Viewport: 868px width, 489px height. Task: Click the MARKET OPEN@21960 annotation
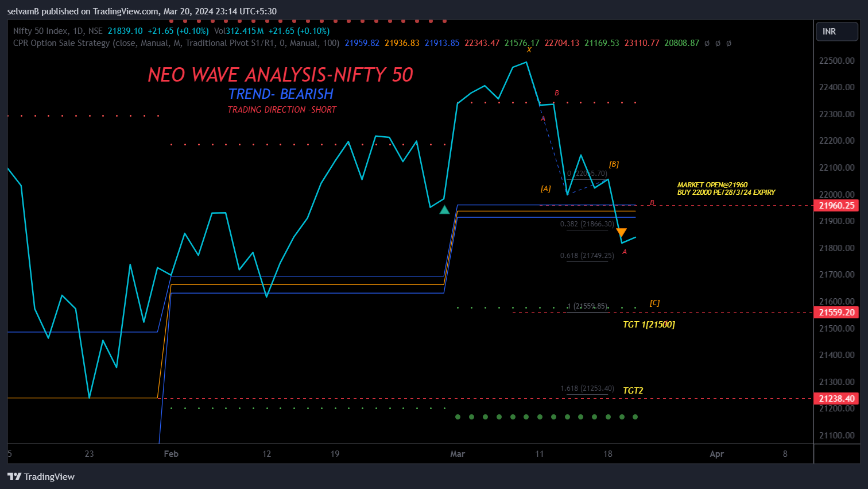coord(712,185)
